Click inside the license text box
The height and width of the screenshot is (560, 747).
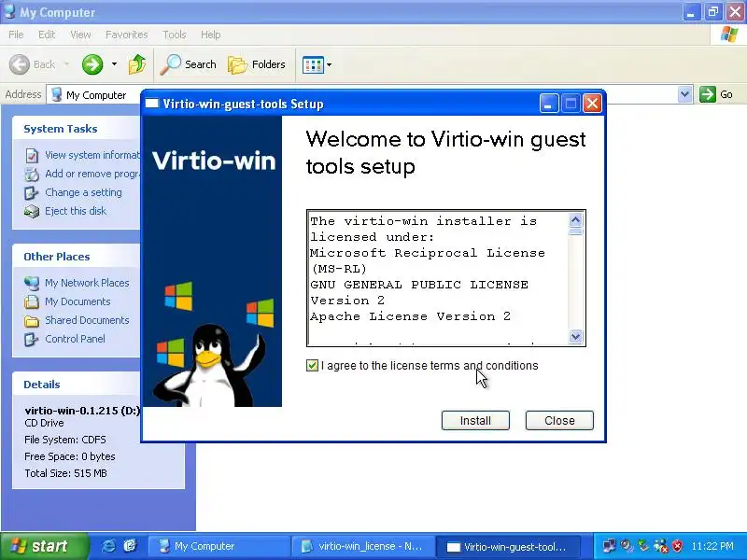[438, 277]
